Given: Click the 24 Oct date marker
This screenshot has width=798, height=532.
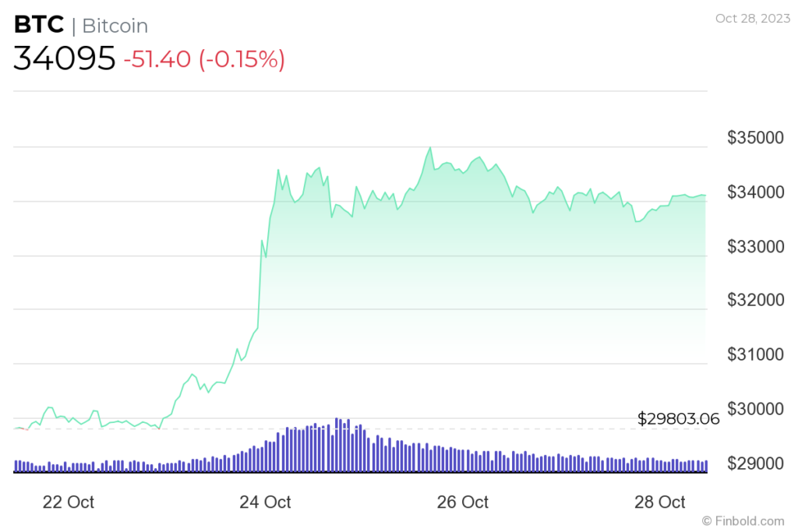Looking at the screenshot, I should coord(266,502).
